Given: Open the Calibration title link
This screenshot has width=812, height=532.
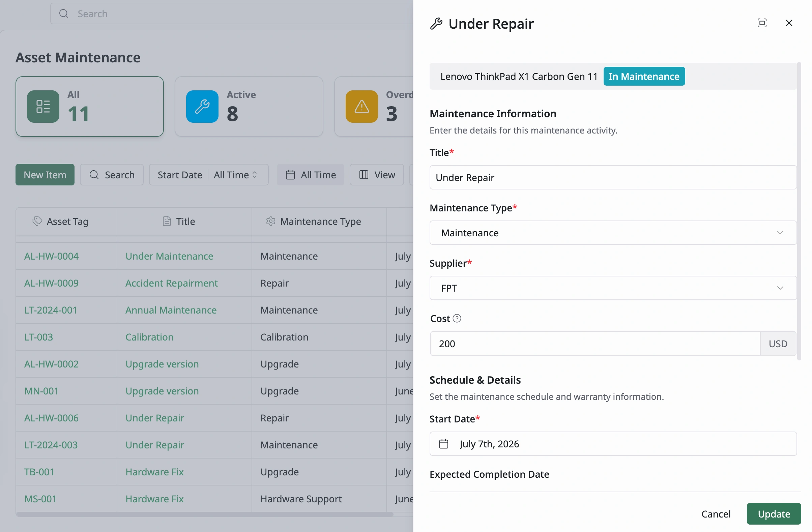Looking at the screenshot, I should tap(149, 337).
